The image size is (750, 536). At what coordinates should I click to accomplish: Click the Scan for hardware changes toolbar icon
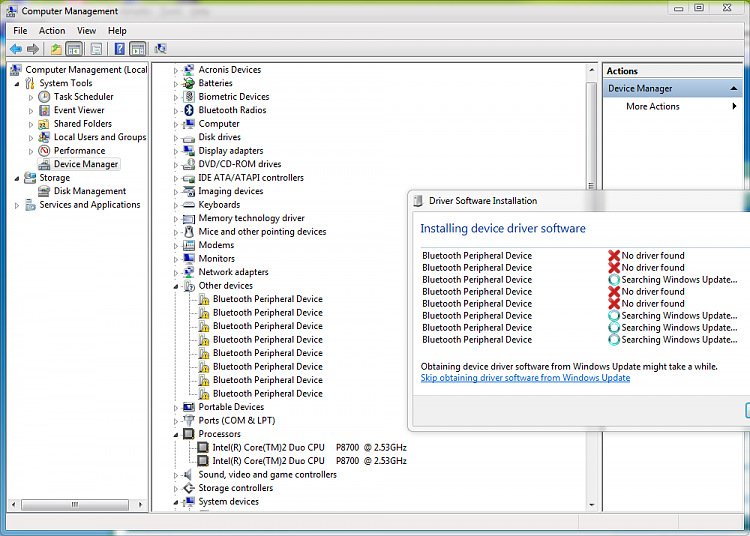160,49
